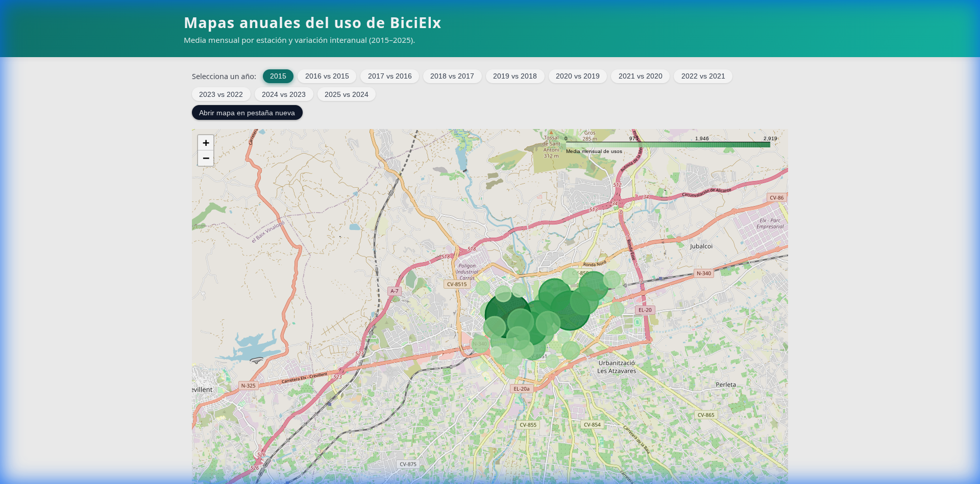The width and height of the screenshot is (980, 484).
Task: Zoom in on the map
Action: click(x=206, y=143)
